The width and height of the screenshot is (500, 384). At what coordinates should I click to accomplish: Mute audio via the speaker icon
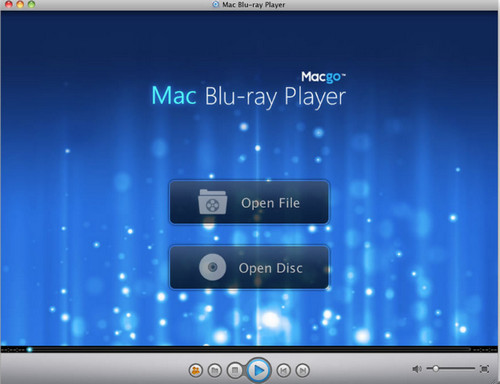tap(417, 369)
